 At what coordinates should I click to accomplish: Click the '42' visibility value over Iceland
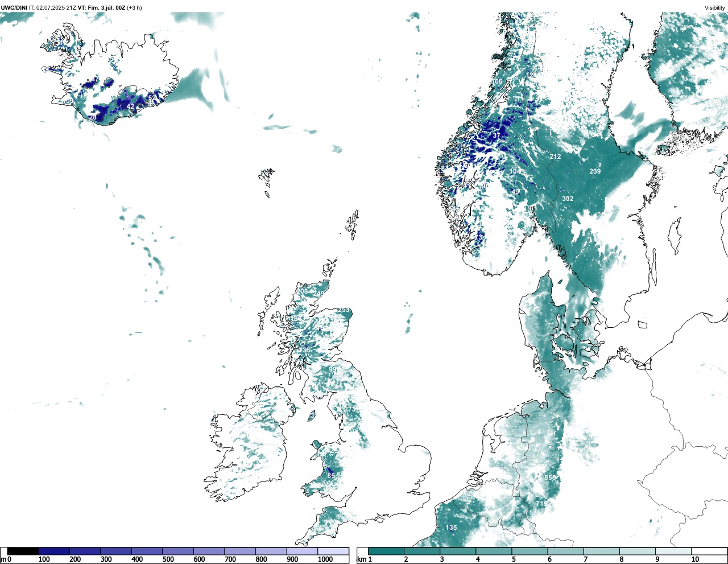tap(131, 106)
